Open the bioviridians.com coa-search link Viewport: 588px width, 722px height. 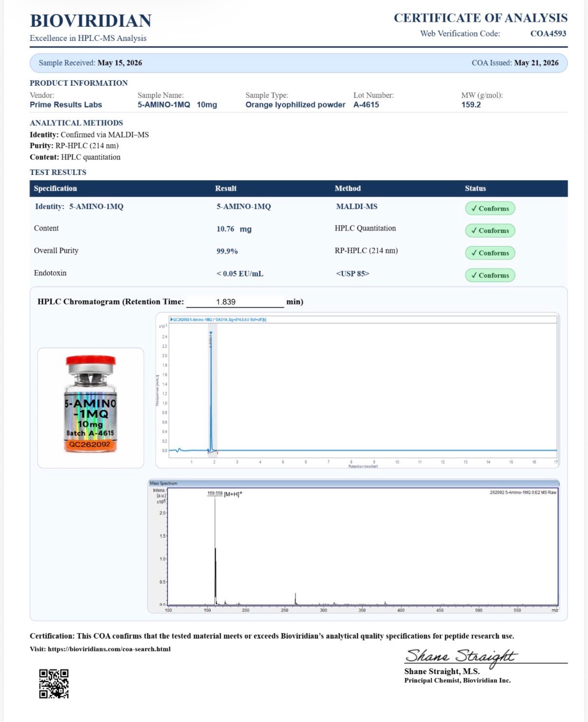tap(109, 649)
